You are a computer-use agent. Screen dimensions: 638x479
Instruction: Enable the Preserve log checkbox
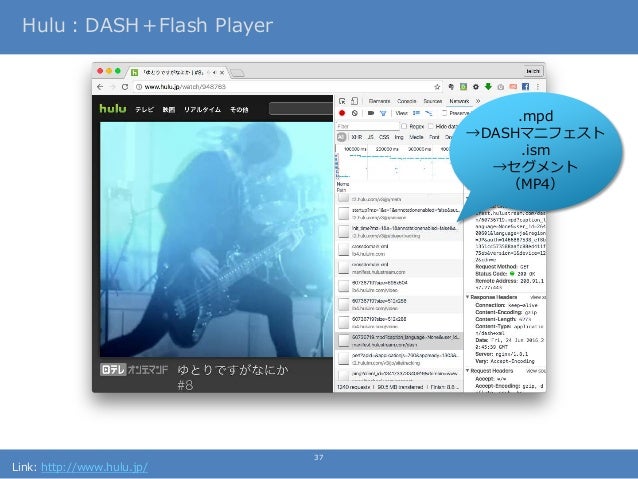click(444, 113)
